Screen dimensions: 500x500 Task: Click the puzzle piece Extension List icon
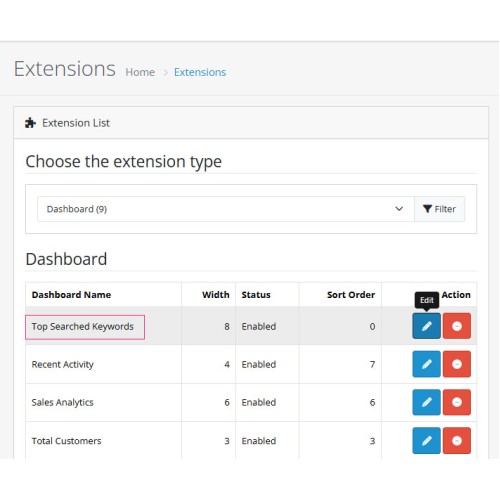coord(30,123)
